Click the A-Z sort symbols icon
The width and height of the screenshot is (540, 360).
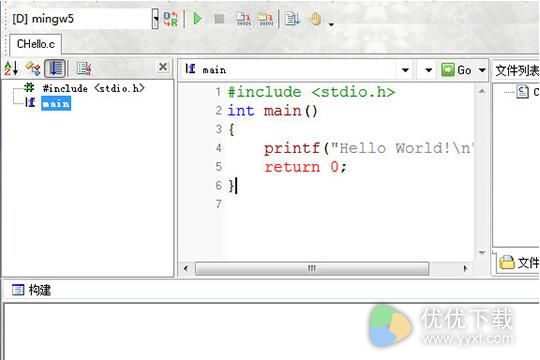[11, 68]
